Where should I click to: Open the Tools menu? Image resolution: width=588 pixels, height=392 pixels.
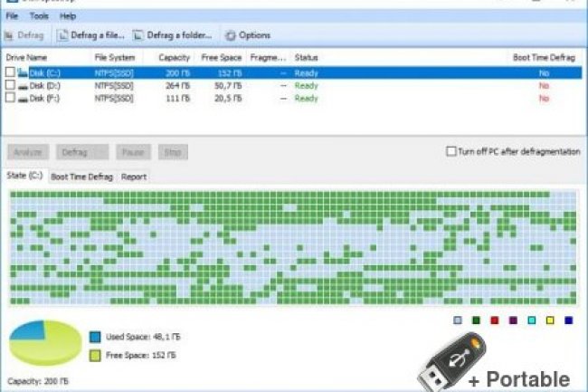[39, 16]
